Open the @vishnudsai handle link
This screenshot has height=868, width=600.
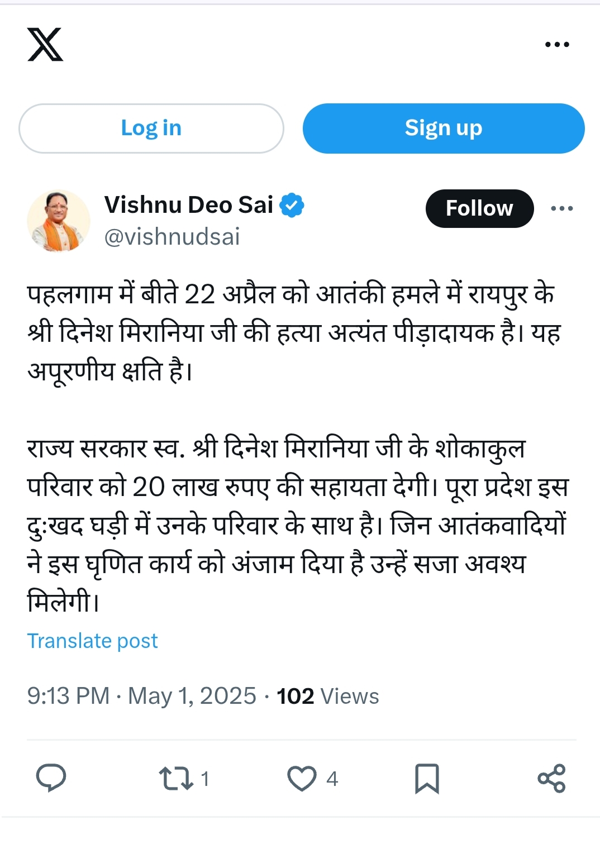172,237
